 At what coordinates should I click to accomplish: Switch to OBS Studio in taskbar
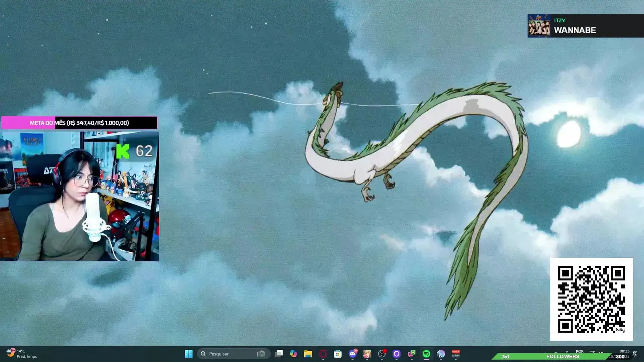[x=382, y=354]
